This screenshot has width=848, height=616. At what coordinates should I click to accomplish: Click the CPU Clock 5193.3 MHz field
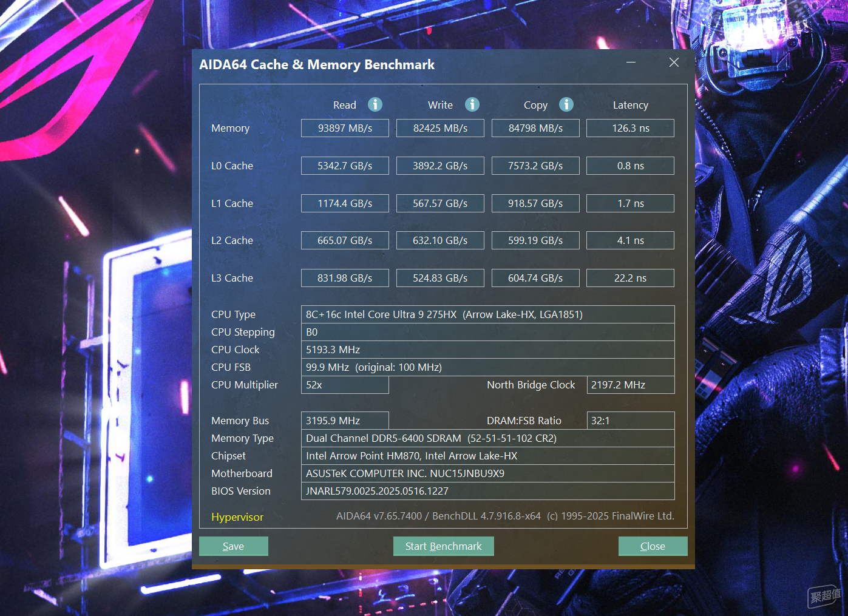(x=488, y=350)
